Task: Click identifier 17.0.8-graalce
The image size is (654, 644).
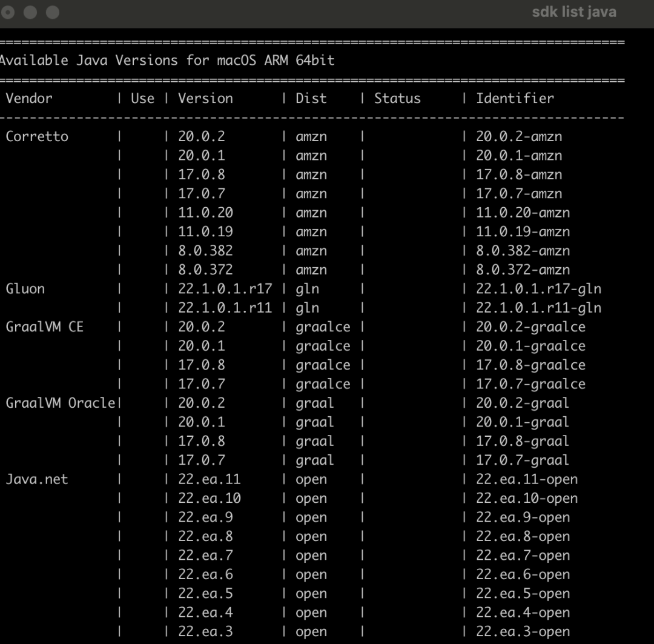Action: coord(531,365)
